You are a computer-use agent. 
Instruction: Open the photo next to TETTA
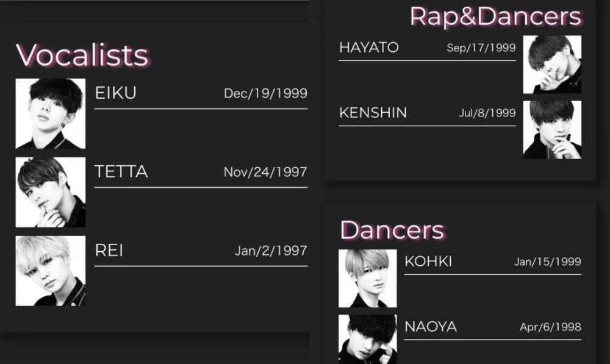tap(50, 192)
